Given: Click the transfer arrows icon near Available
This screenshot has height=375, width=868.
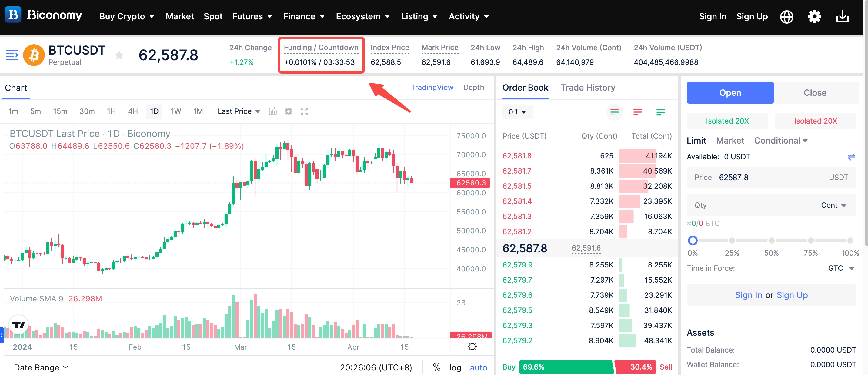Looking at the screenshot, I should tap(851, 157).
